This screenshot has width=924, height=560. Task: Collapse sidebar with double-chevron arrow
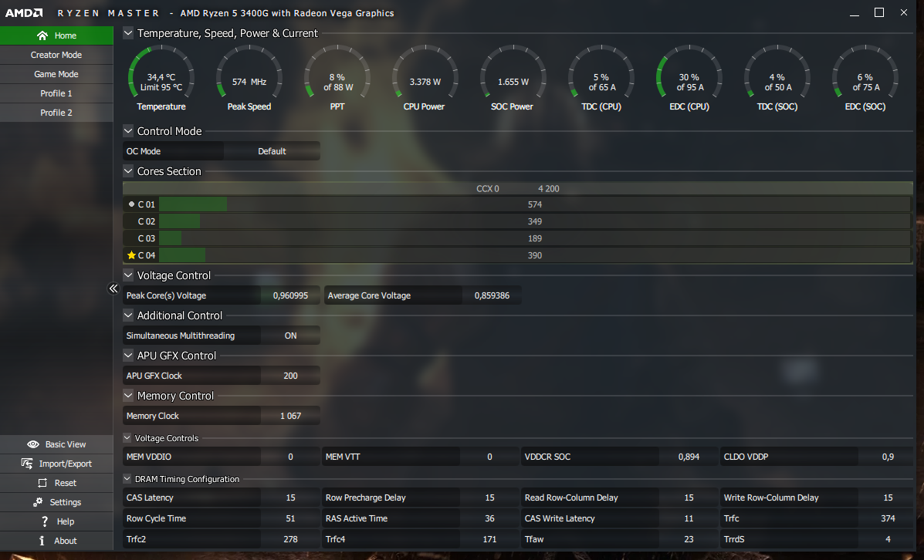(113, 288)
